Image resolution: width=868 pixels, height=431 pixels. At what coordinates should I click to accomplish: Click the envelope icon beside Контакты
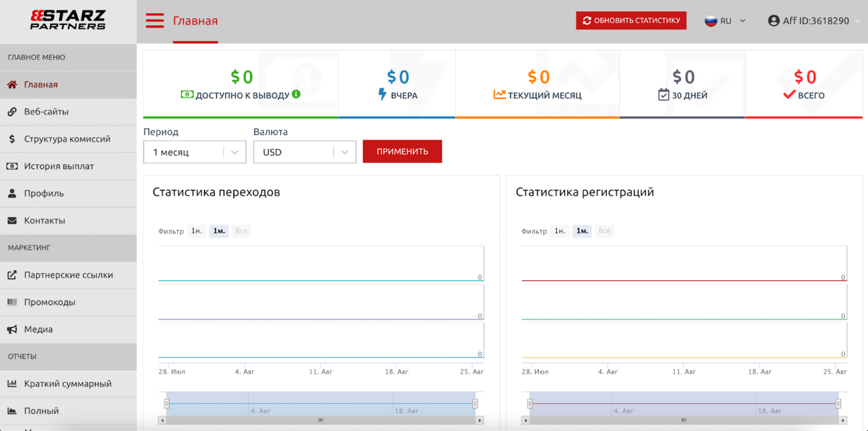[12, 221]
